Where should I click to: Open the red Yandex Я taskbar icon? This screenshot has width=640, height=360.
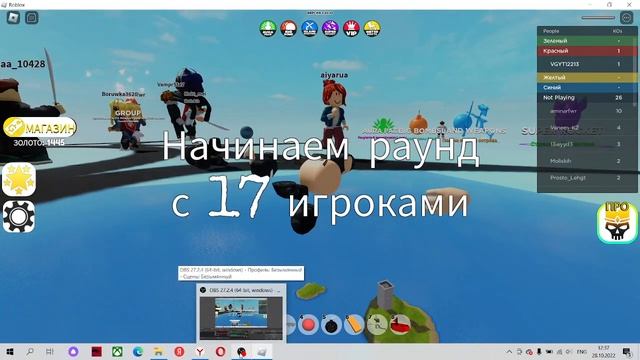point(179,351)
